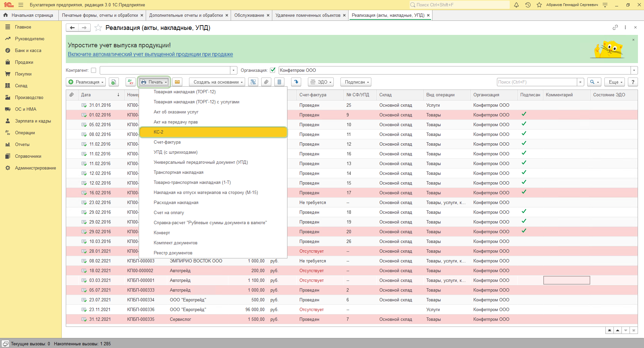
Task: Open the Покупки section
Action: [23, 74]
